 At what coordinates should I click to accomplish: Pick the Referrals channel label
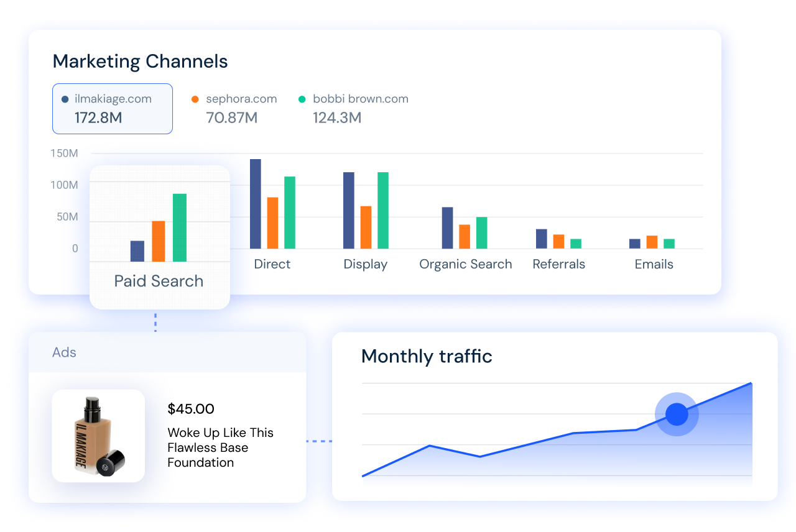[558, 264]
